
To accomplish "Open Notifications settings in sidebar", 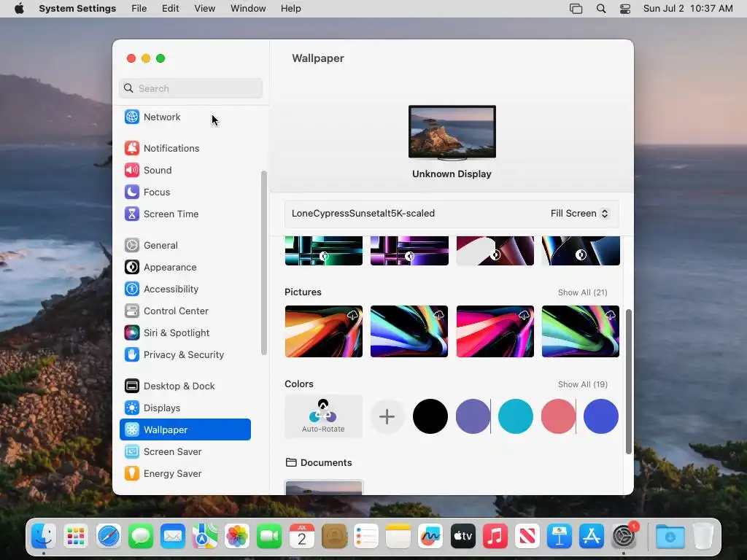I will coord(185,148).
